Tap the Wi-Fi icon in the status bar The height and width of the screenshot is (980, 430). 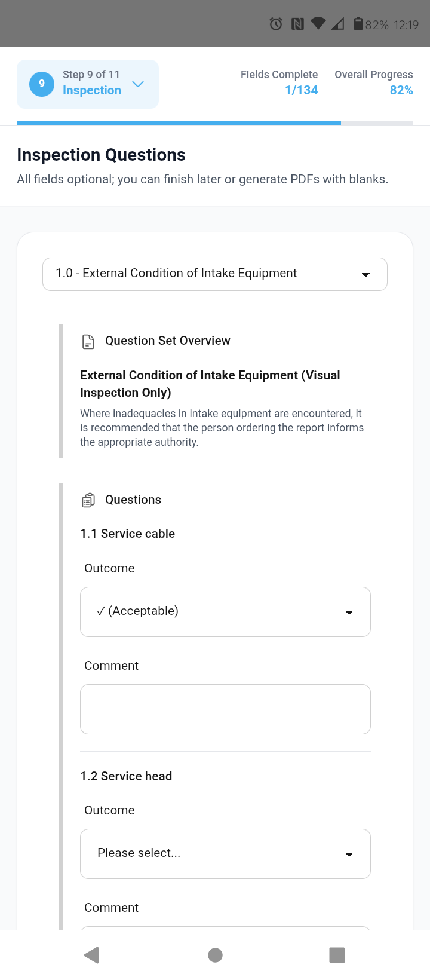318,24
